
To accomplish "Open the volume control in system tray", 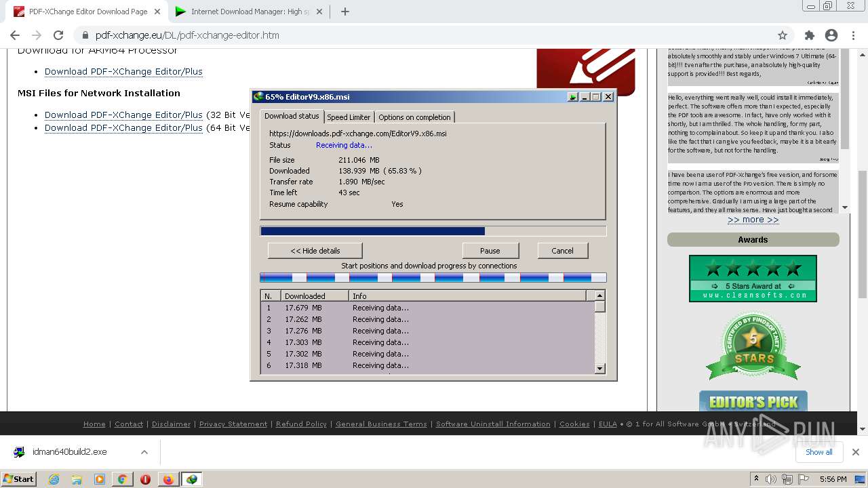I will 771,479.
